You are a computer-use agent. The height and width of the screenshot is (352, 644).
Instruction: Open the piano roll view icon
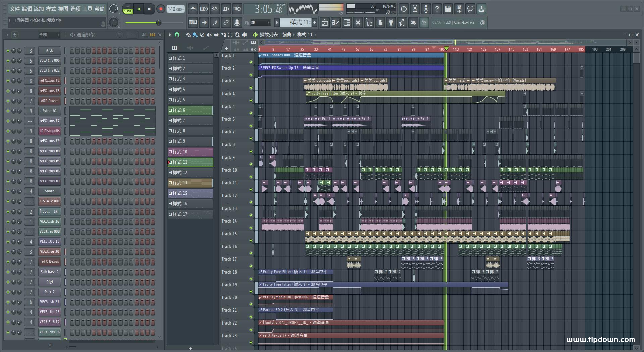pyautogui.click(x=335, y=23)
